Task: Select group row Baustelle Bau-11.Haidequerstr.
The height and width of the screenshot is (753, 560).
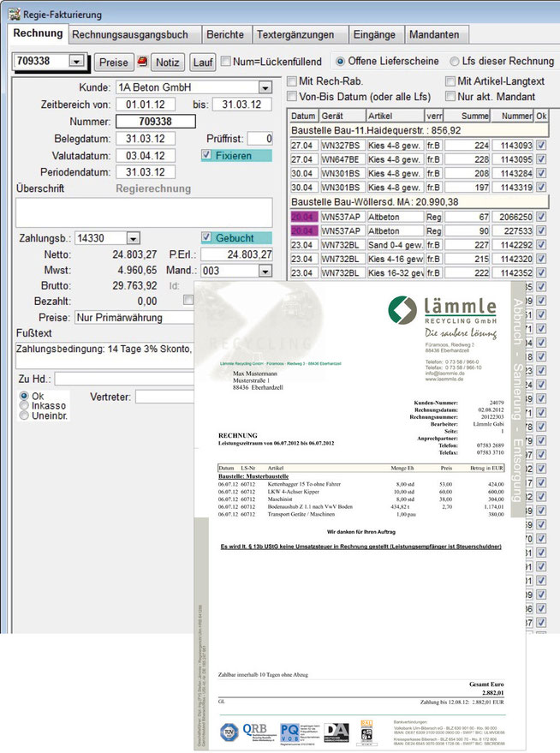Action: tap(419, 130)
